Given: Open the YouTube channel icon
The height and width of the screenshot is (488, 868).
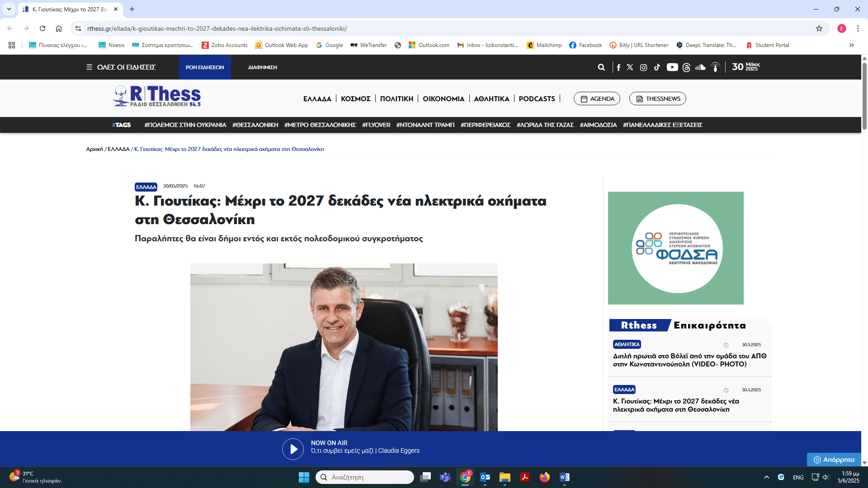Looking at the screenshot, I should tap(672, 67).
